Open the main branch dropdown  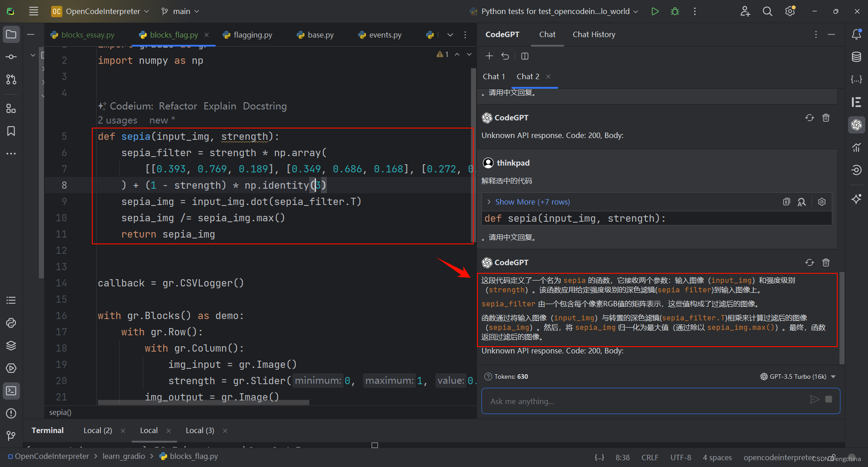pos(180,11)
